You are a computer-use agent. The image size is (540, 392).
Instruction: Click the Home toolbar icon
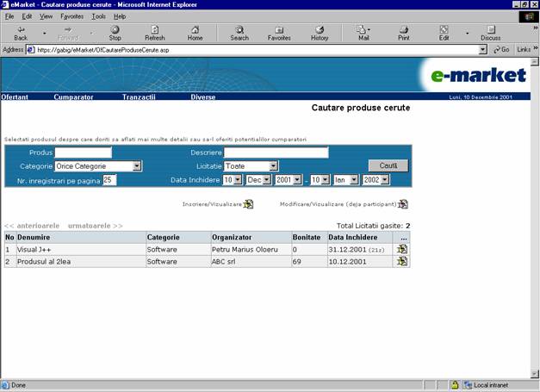pos(195,33)
